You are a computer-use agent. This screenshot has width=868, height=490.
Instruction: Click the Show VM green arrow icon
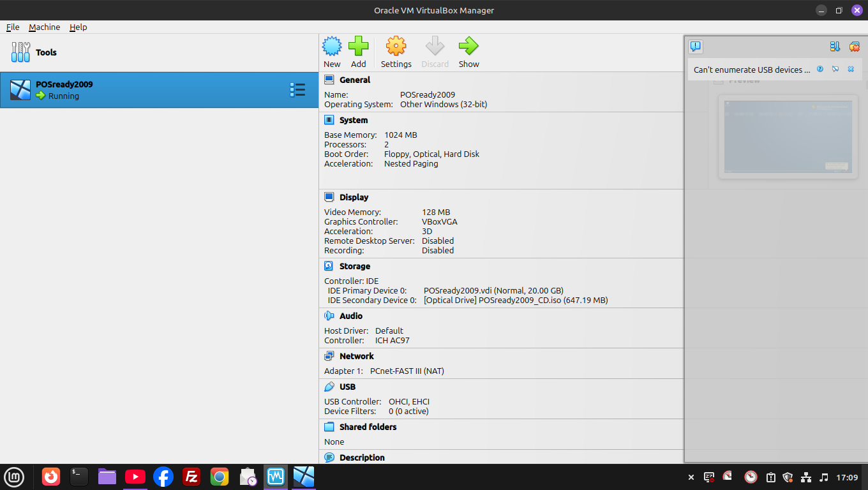[468, 52]
